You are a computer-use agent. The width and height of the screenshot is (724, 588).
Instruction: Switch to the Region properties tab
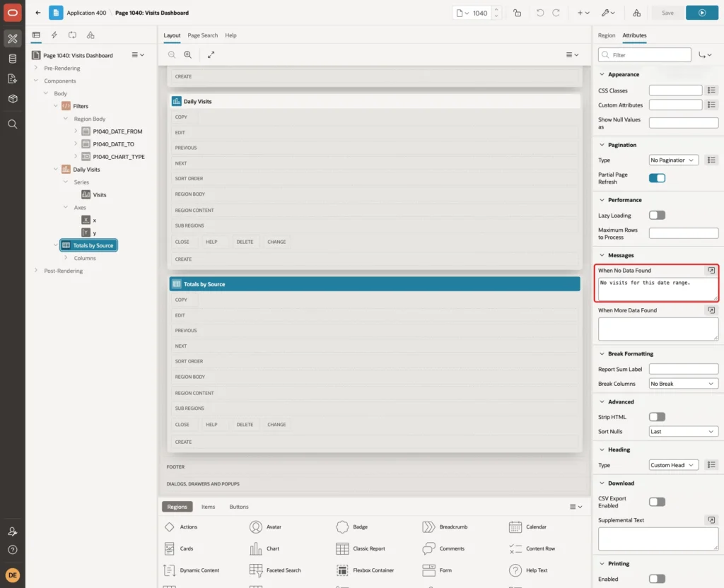pyautogui.click(x=606, y=35)
